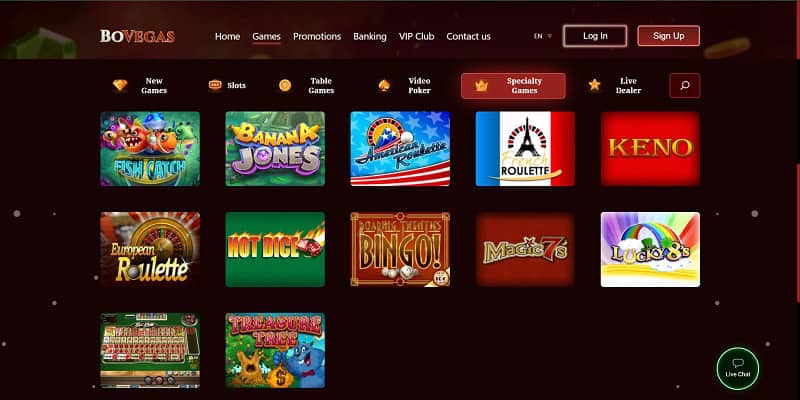This screenshot has height=400, width=800.
Task: Open the Promotions menu item
Action: tap(317, 36)
